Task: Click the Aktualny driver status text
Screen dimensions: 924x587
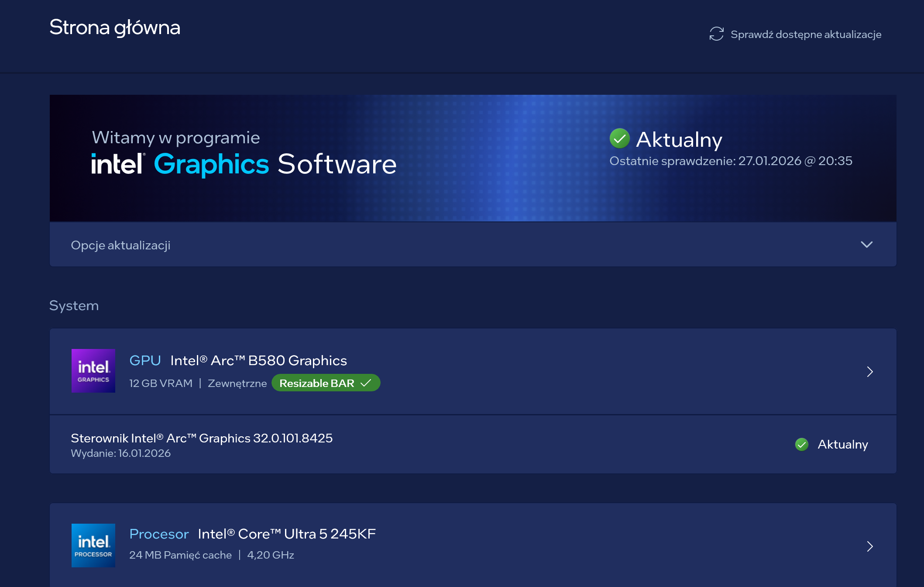Action: point(842,445)
